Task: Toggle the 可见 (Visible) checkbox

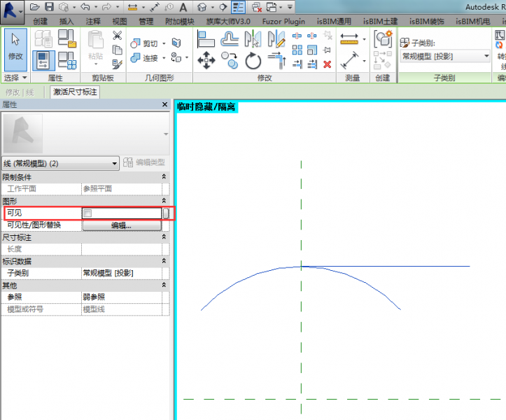Action: (87, 213)
